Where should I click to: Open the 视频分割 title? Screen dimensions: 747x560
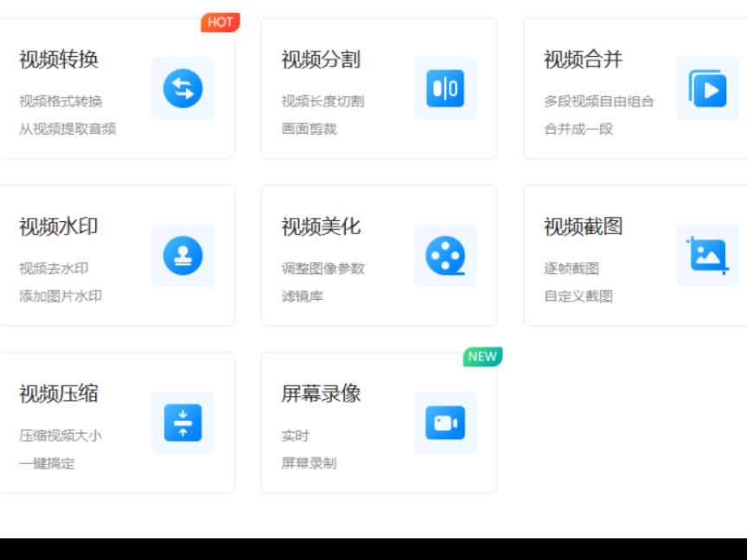[321, 60]
